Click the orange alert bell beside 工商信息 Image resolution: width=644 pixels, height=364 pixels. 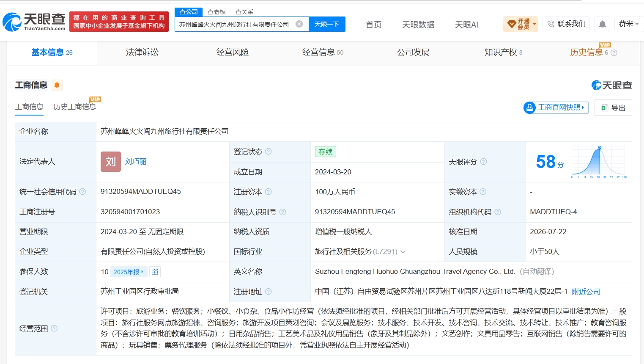[57, 85]
